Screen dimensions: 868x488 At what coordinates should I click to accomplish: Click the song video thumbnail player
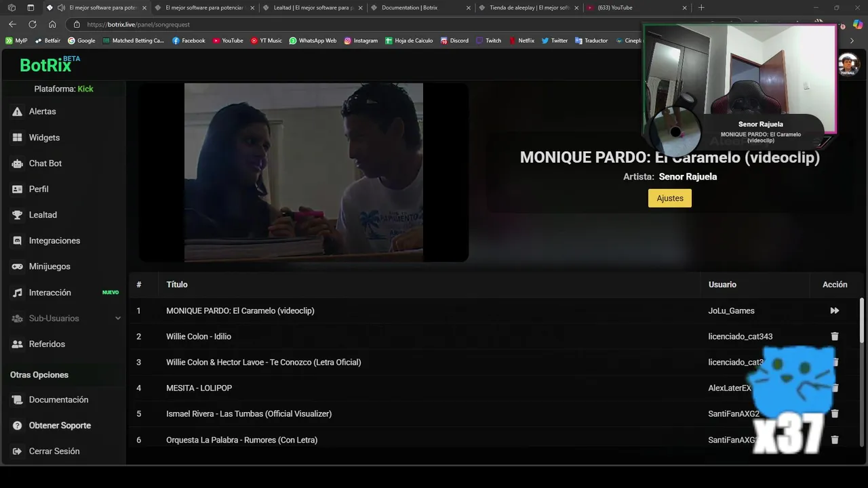pos(304,172)
